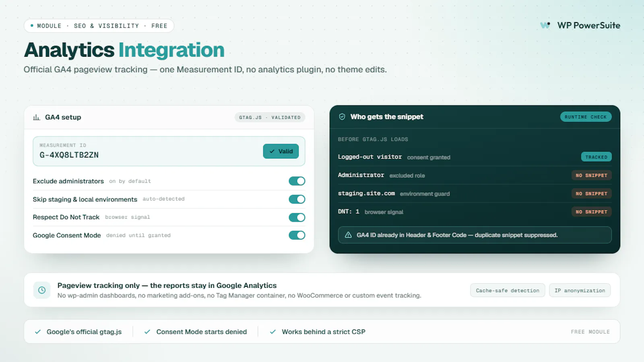The width and height of the screenshot is (644, 362).
Task: Click 'excluded role' text
Action: pos(407,175)
